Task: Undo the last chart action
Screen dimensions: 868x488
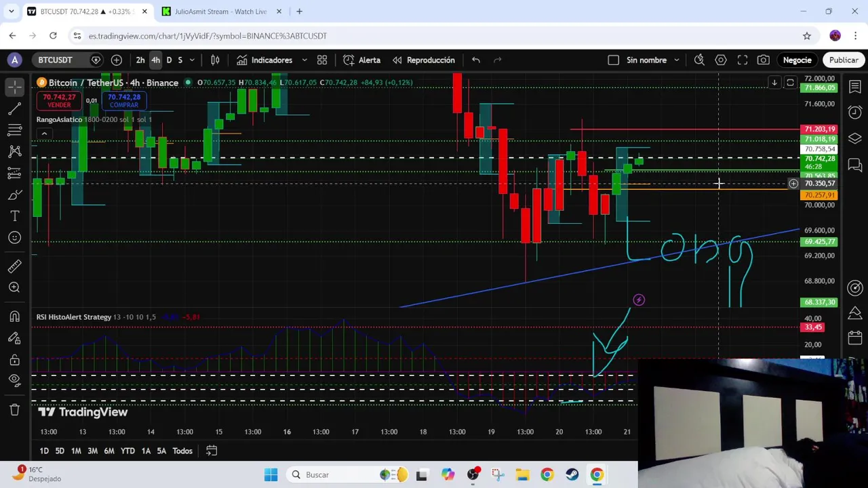Action: pos(476,60)
